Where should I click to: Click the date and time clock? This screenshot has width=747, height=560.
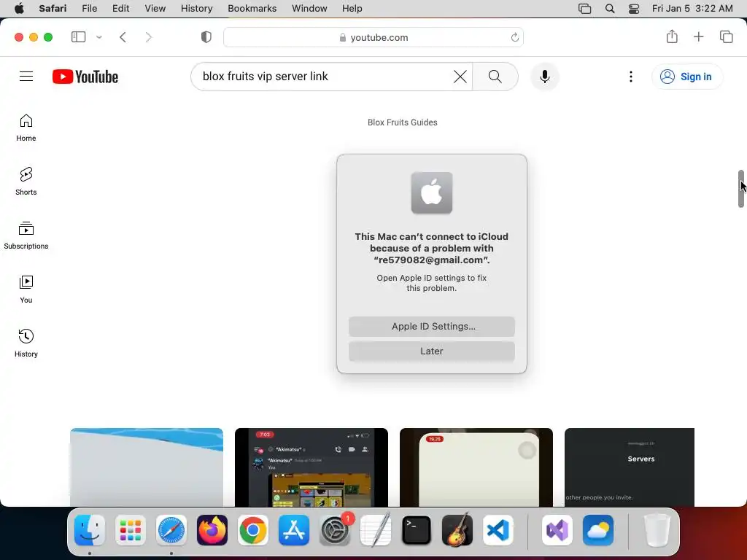pos(692,9)
